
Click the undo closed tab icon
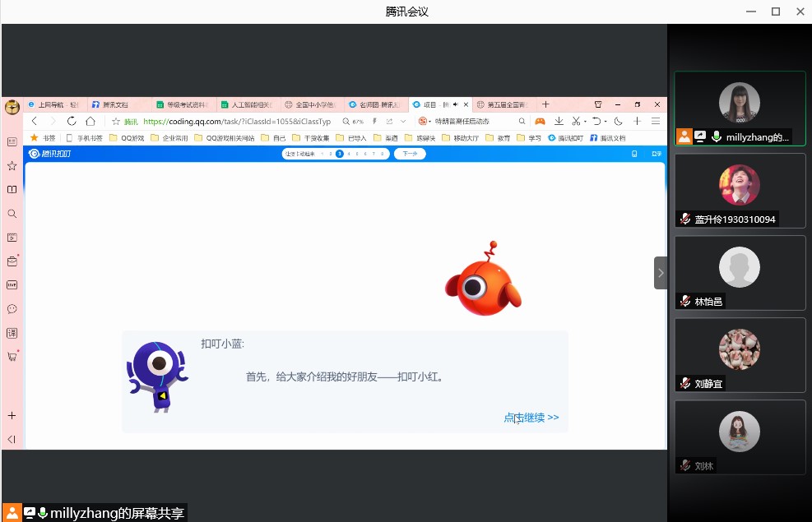596,121
